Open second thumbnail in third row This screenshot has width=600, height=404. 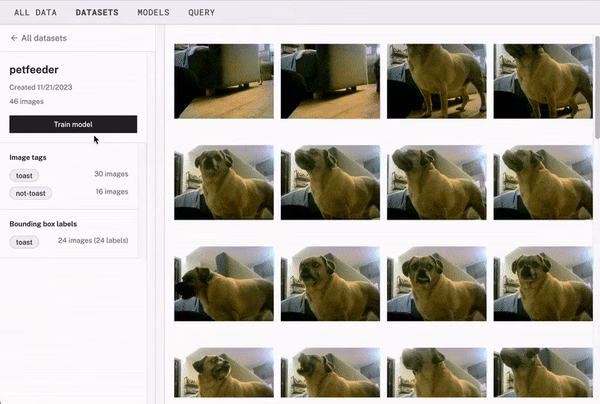[330, 283]
